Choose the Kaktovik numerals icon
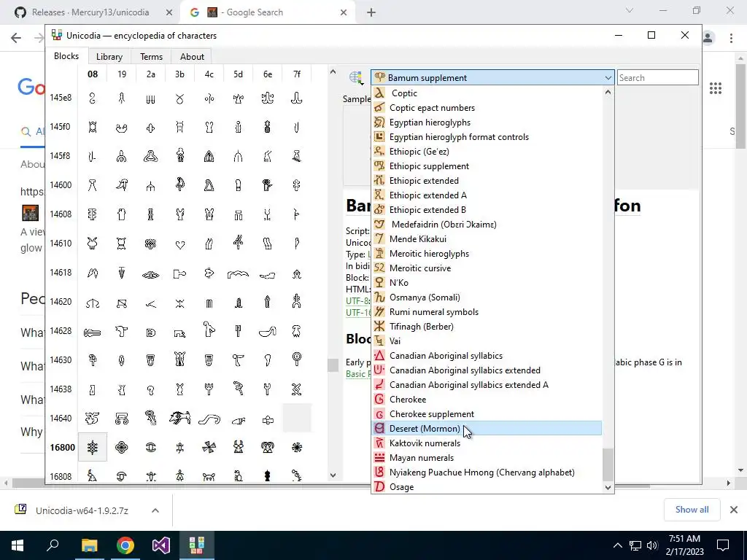Screen dimensions: 747x560 379,443
